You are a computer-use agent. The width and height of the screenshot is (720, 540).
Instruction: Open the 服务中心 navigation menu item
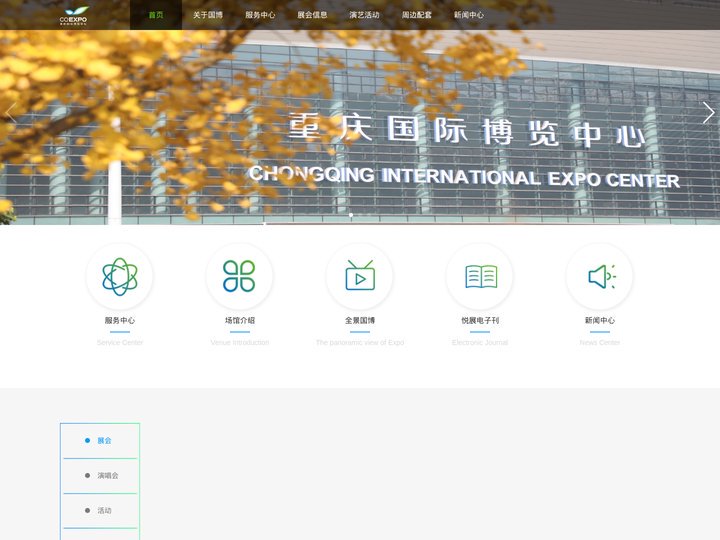coord(260,15)
